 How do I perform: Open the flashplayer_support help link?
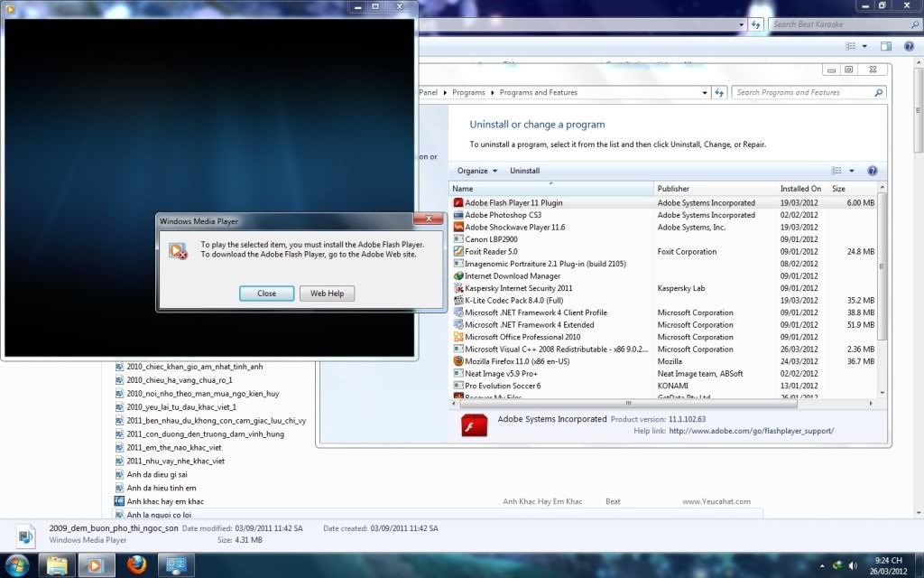pos(752,431)
